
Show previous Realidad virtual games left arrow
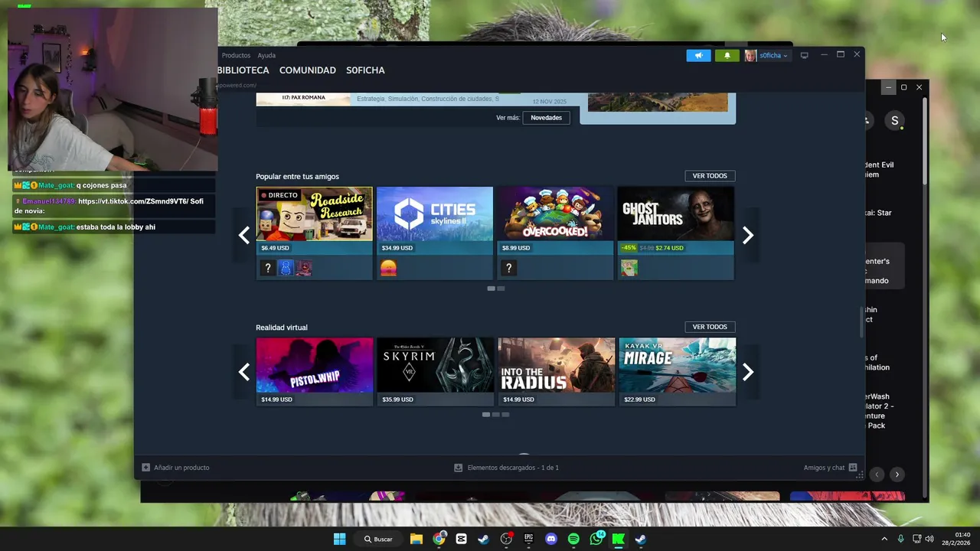click(x=244, y=372)
